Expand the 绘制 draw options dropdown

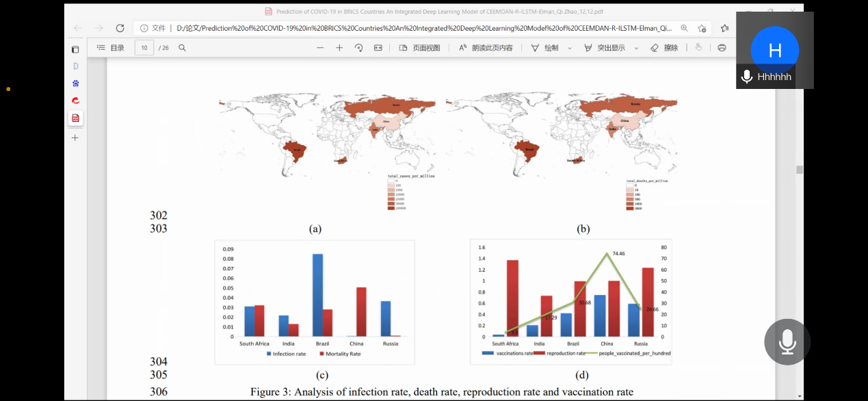(571, 48)
